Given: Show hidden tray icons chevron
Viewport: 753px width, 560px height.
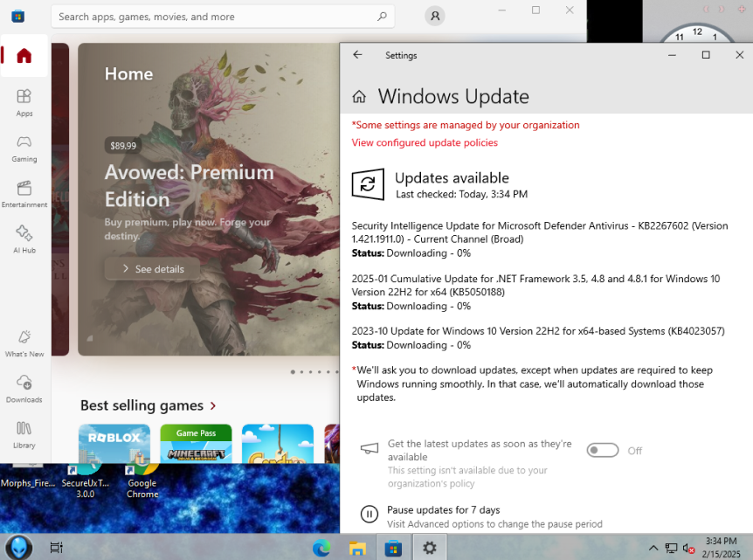Looking at the screenshot, I should pos(653,548).
